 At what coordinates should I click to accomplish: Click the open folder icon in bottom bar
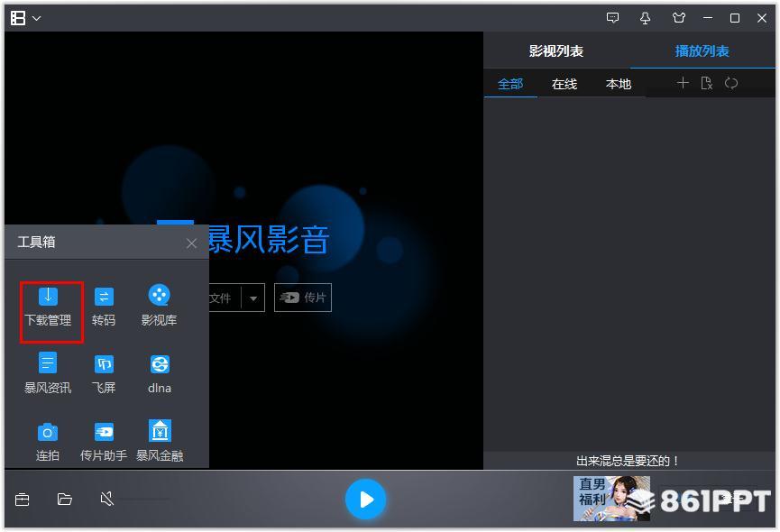coord(65,499)
